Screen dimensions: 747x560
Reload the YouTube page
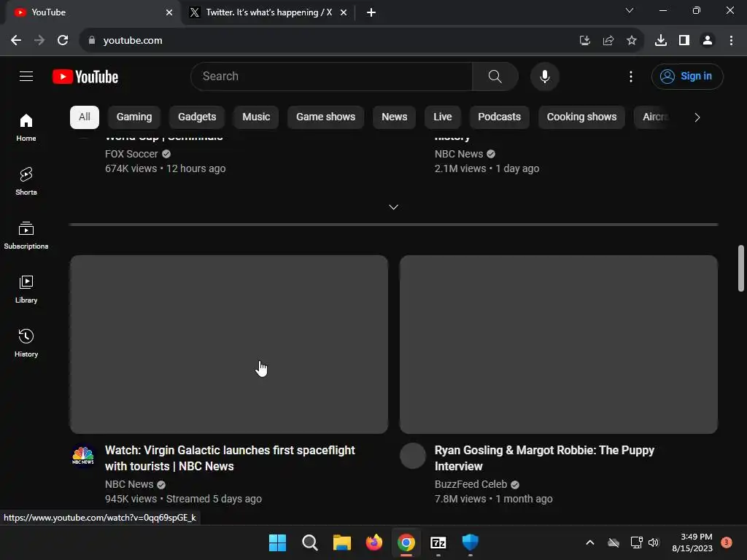pyautogui.click(x=63, y=41)
